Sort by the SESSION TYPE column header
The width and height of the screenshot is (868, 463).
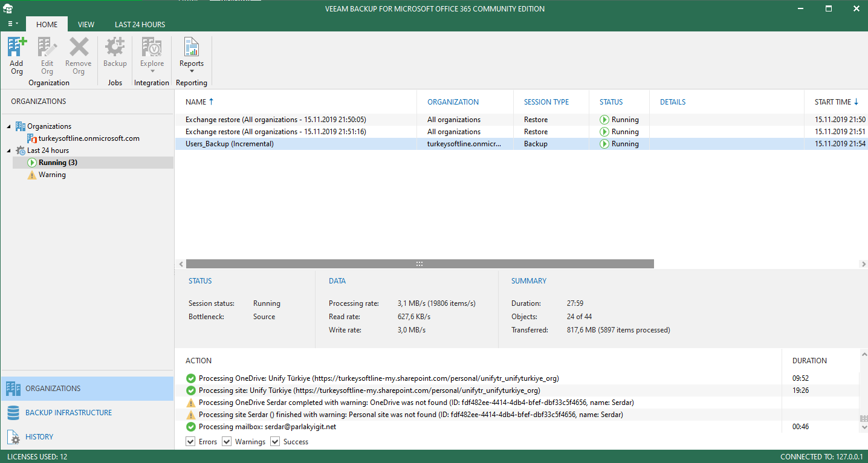[546, 102]
